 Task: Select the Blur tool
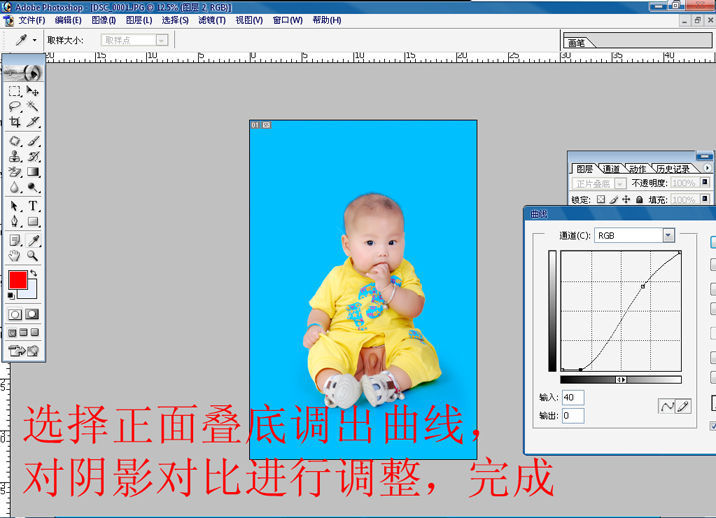tap(15, 188)
